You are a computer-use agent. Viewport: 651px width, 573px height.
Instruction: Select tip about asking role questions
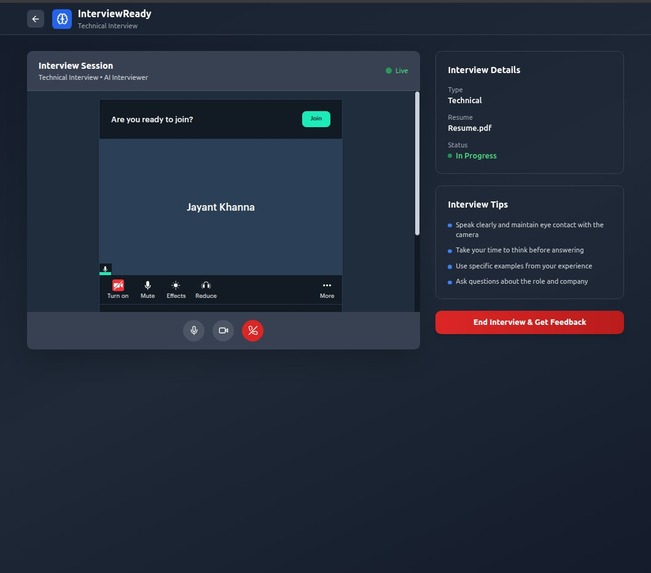521,281
